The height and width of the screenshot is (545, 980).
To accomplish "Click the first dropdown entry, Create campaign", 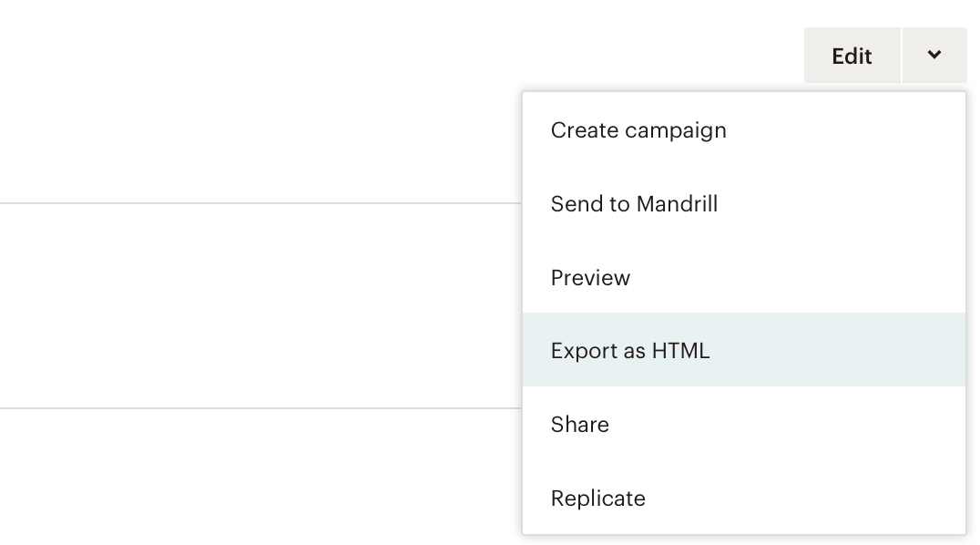I will [x=638, y=130].
